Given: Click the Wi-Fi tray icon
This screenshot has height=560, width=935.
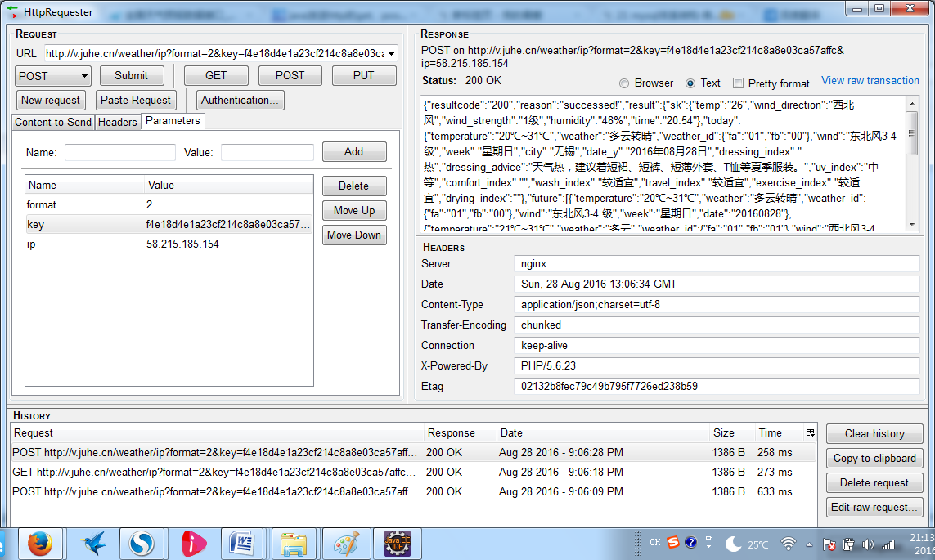Looking at the screenshot, I should point(789,544).
